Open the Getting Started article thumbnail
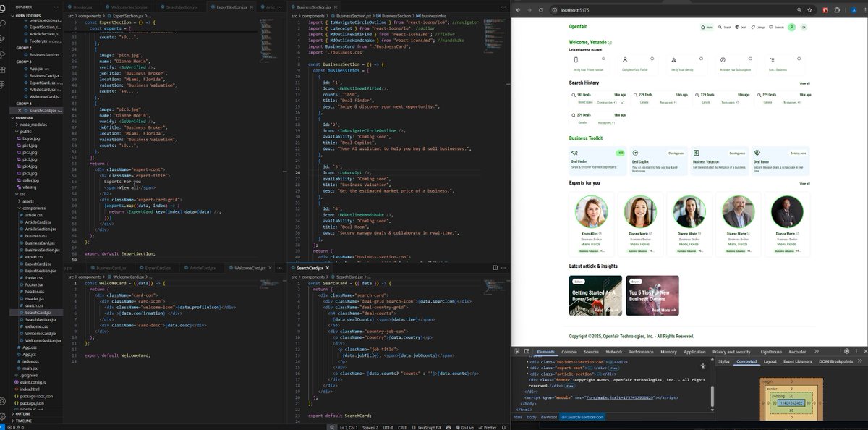The image size is (868, 430). point(595,295)
